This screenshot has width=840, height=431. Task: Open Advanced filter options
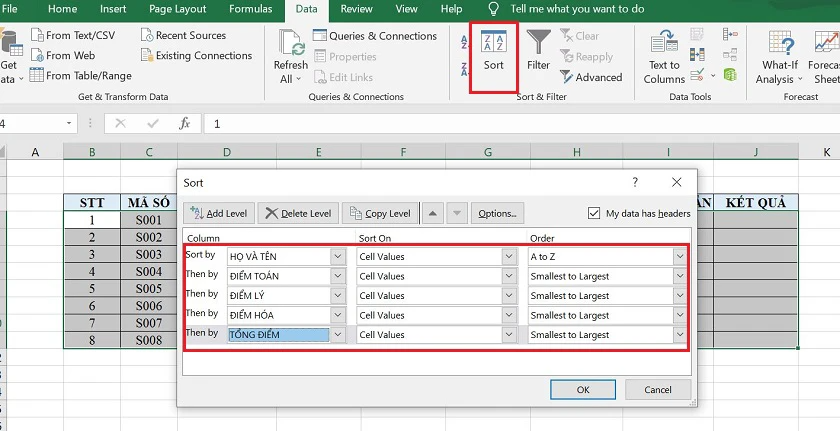coord(591,77)
